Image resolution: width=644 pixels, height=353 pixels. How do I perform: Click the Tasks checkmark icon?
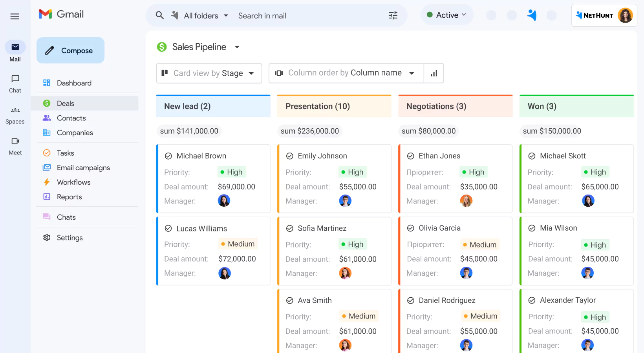47,153
